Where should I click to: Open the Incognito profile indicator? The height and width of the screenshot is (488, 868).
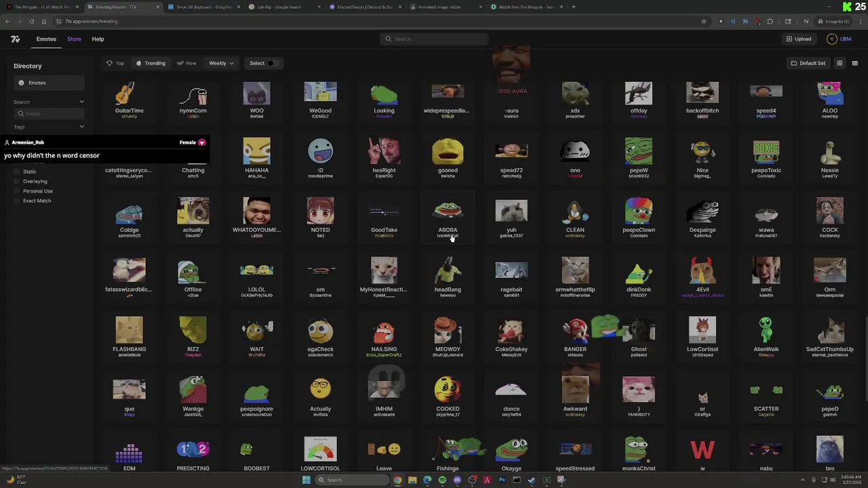pos(833,21)
